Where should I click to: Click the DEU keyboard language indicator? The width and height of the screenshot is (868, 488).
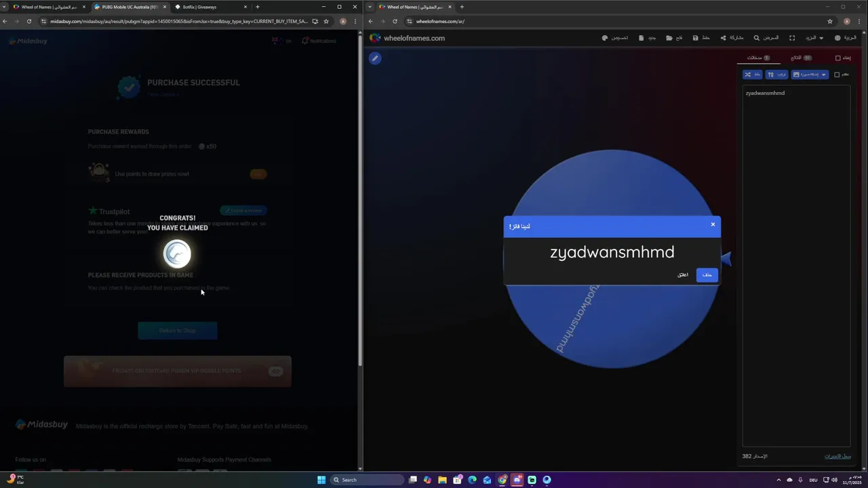813,480
